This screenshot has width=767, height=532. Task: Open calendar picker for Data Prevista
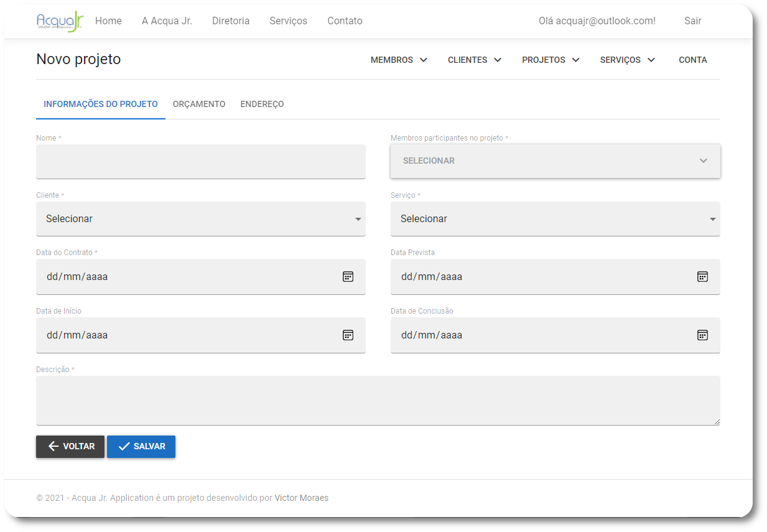click(x=702, y=276)
